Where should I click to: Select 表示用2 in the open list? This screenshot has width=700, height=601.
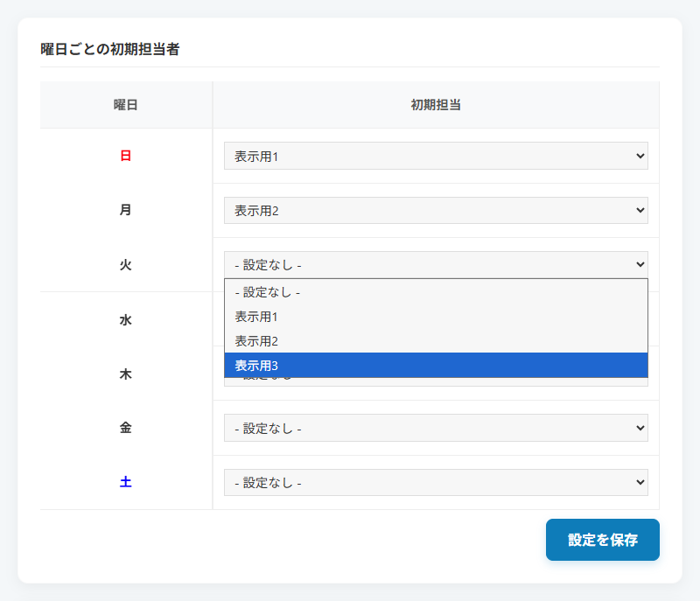[x=436, y=340]
